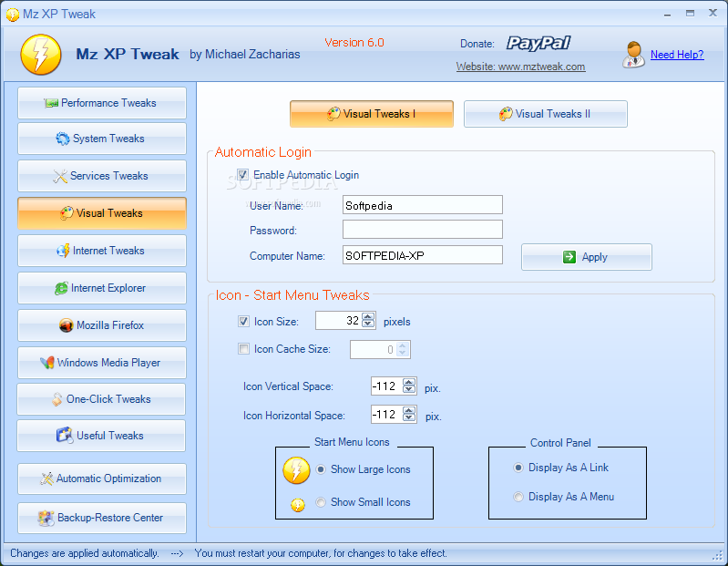The width and height of the screenshot is (728, 566).
Task: Open the Need Help? link
Action: tap(677, 55)
